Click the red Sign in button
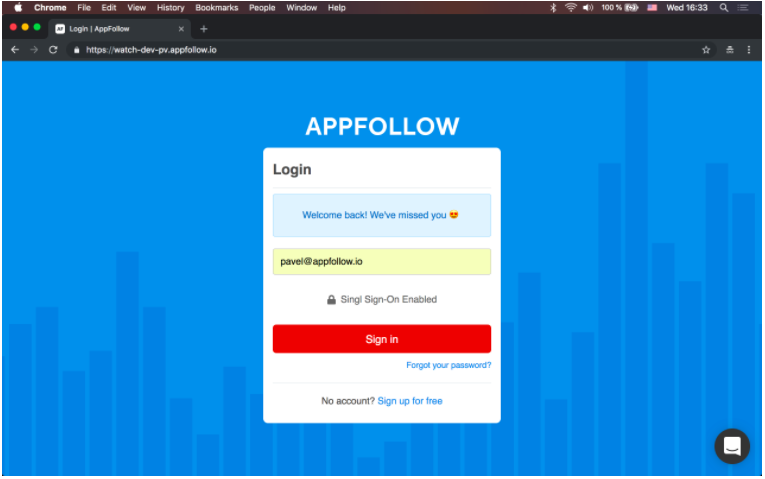This screenshot has width=765, height=479. [x=382, y=339]
